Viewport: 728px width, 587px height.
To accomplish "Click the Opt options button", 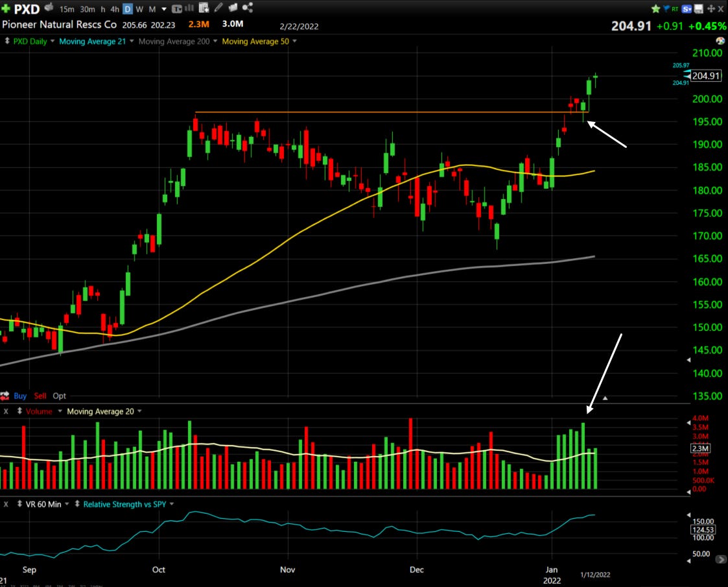I will (x=59, y=396).
